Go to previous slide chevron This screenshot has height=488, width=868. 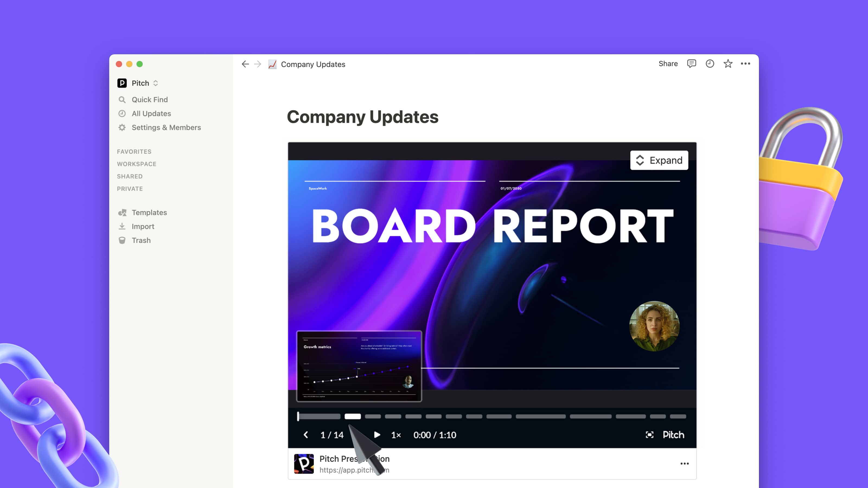click(x=306, y=435)
